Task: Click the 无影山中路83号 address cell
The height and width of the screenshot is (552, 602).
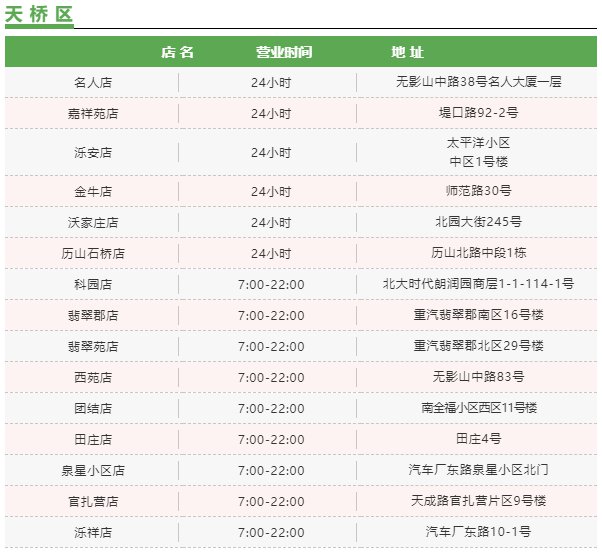Action: (479, 377)
